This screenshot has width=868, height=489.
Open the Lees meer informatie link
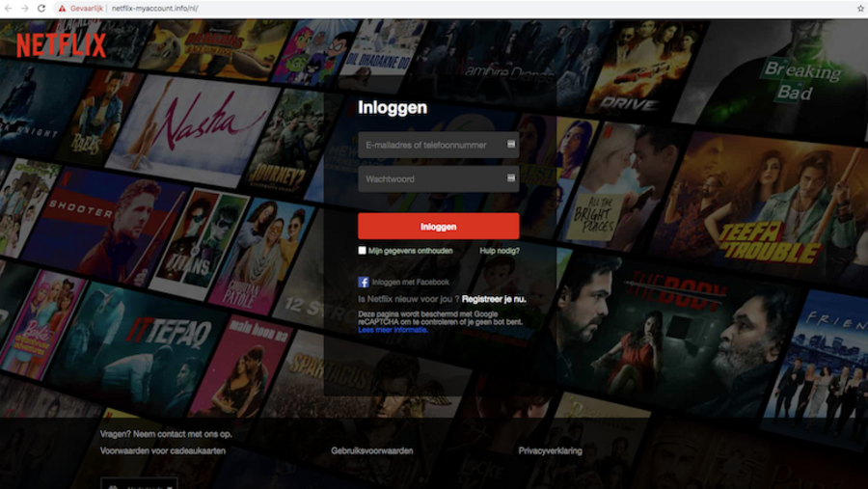[393, 330]
